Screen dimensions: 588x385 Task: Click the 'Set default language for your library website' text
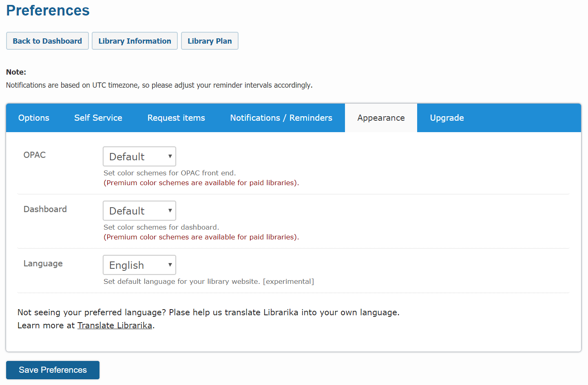(x=182, y=281)
